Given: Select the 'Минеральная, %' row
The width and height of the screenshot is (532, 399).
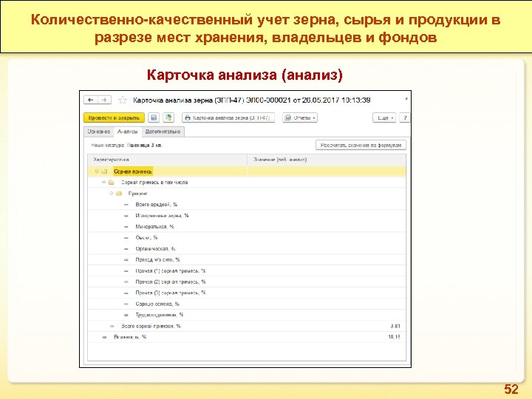Looking at the screenshot, I should 247,227.
